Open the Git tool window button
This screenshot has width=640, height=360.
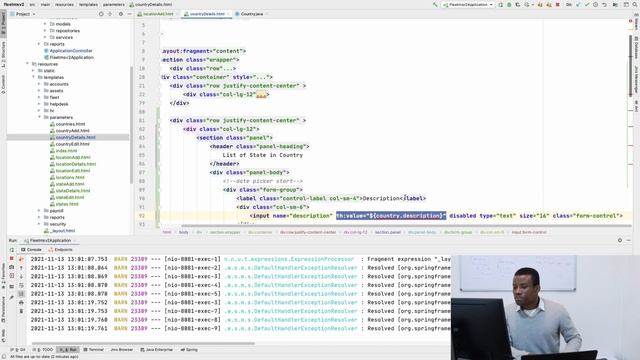pyautogui.click(x=18, y=350)
